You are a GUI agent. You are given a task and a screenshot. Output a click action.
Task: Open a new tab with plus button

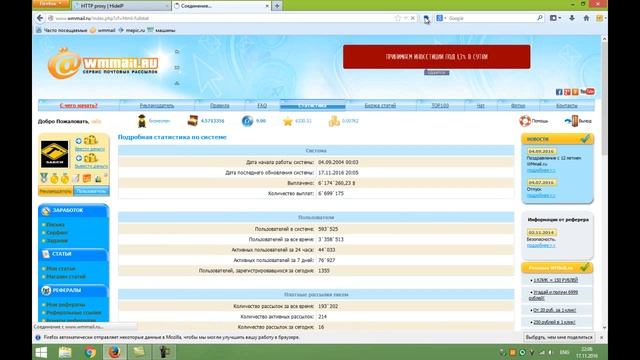[277, 6]
